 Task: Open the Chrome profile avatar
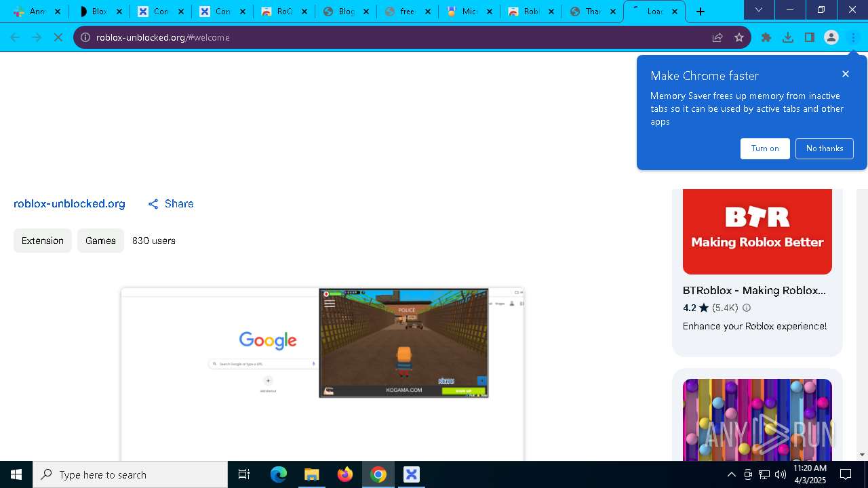coord(831,37)
